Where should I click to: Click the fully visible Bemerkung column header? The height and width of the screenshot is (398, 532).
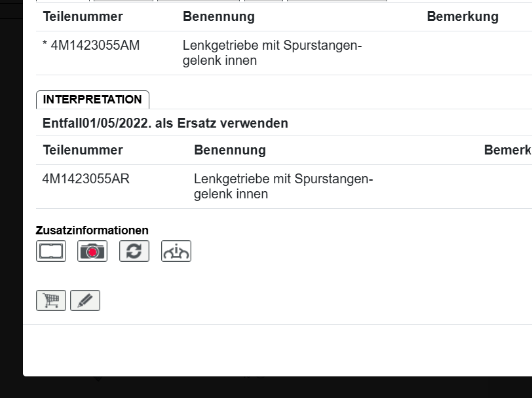(x=463, y=17)
